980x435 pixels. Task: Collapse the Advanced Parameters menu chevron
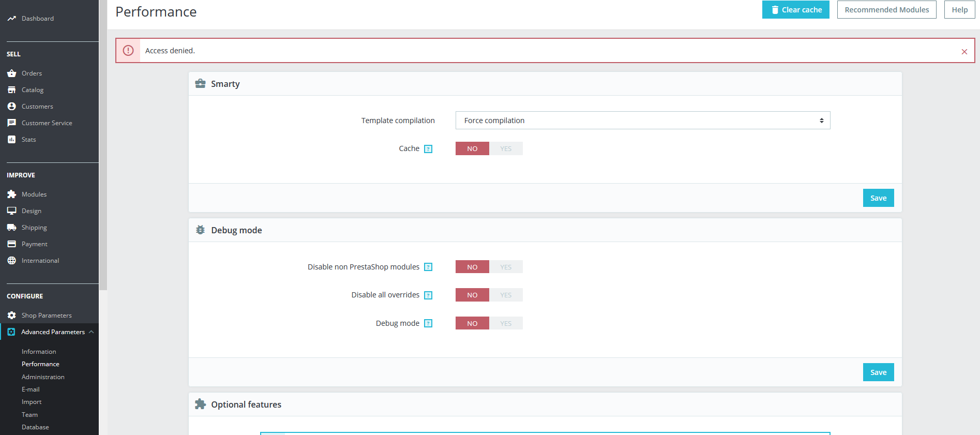tap(92, 332)
